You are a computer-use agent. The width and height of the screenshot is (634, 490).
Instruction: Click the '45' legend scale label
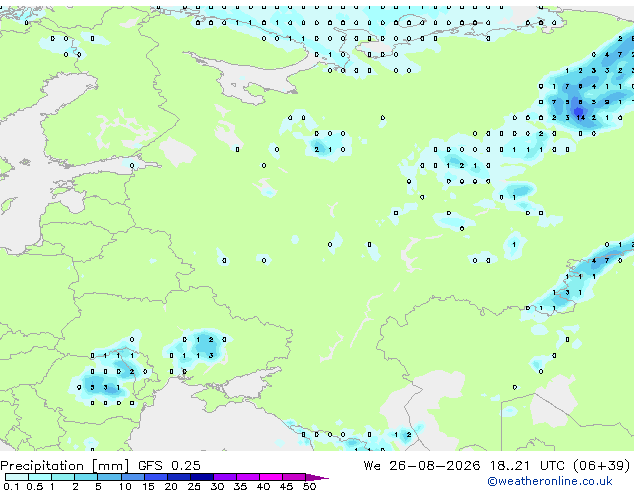point(286,486)
